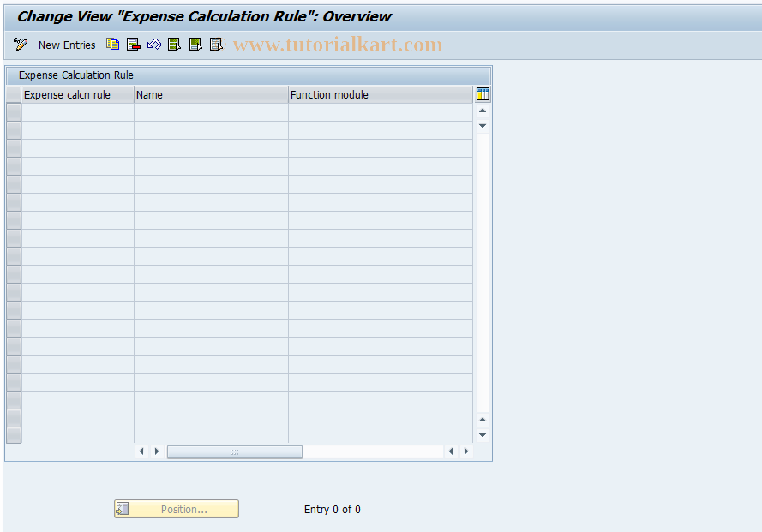Click the Entry 0 of 0 status text
762x532 pixels.
(x=333, y=510)
